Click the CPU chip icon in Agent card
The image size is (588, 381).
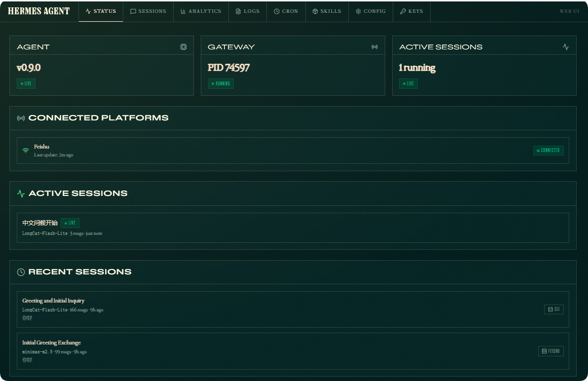184,47
